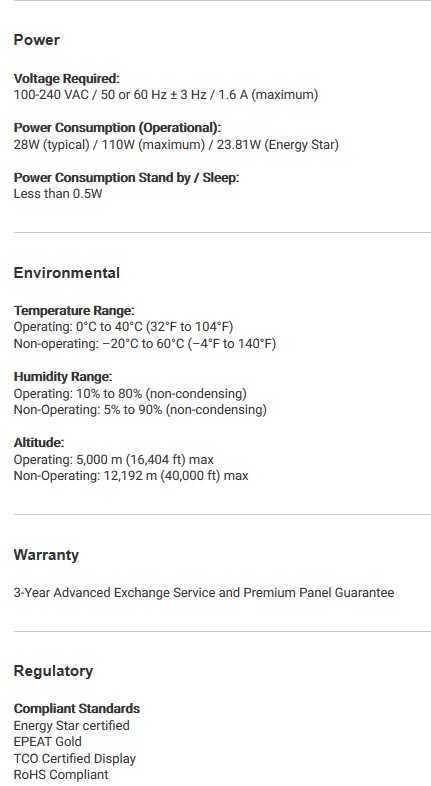The image size is (431, 786).
Task: Click the TCO Certified Display entry
Action: [x=75, y=758]
